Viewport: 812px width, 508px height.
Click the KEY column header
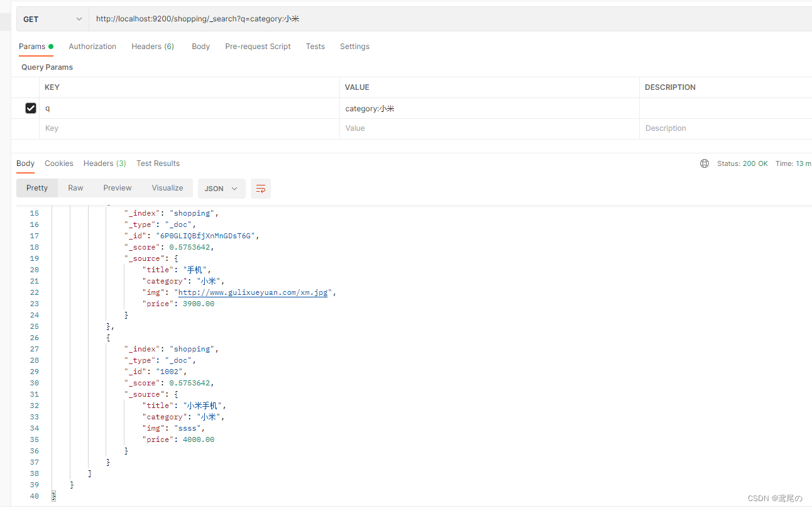tap(52, 87)
